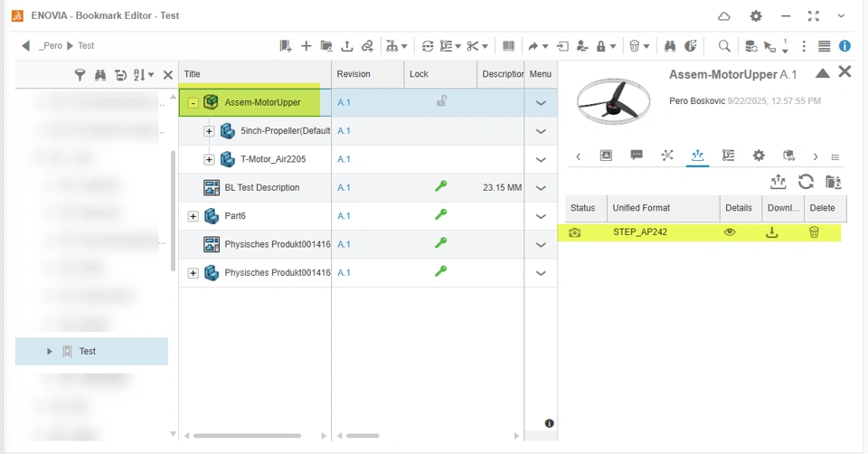Collapse the Assem-MotorUpper tree node
This screenshot has width=868, height=454.
(x=193, y=103)
